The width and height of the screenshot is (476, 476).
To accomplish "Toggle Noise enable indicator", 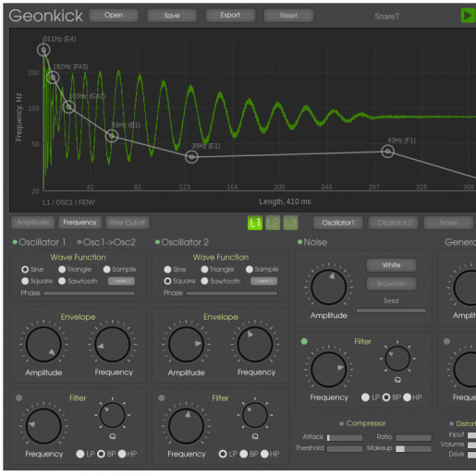I will click(299, 242).
